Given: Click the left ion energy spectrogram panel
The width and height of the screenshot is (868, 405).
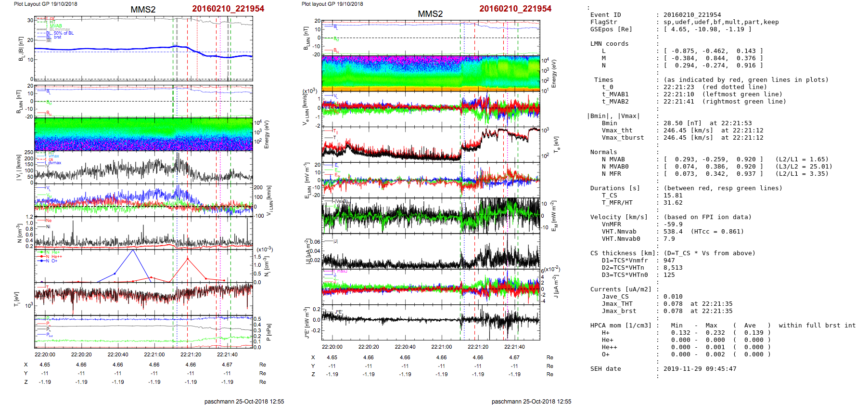Looking at the screenshot, I should click(x=143, y=134).
